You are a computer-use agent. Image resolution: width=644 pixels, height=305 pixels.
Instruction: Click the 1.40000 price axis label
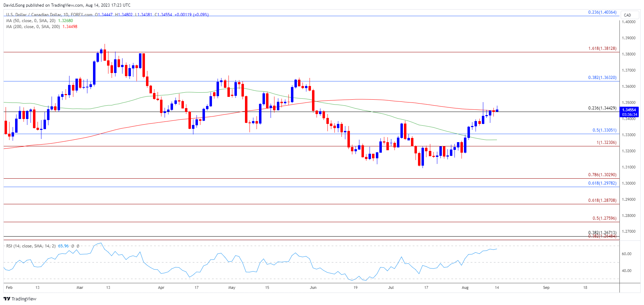point(629,22)
